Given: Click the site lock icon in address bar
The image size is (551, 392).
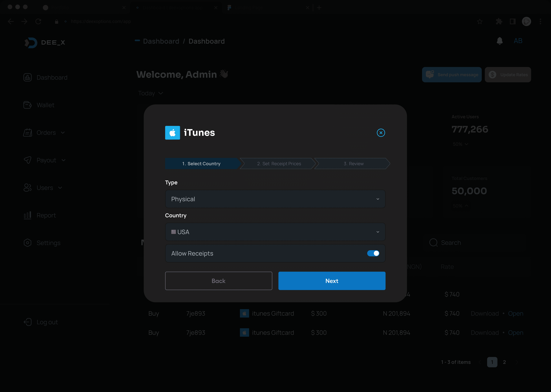Looking at the screenshot, I should [56, 21].
